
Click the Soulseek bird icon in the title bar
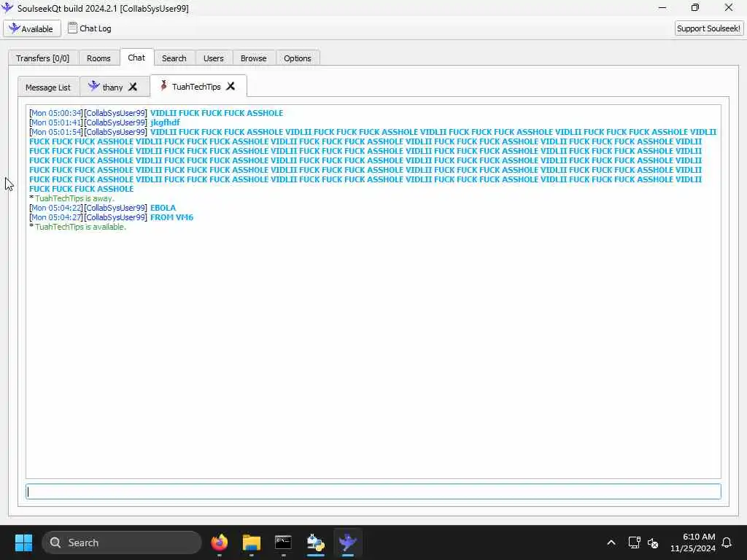tap(7, 8)
